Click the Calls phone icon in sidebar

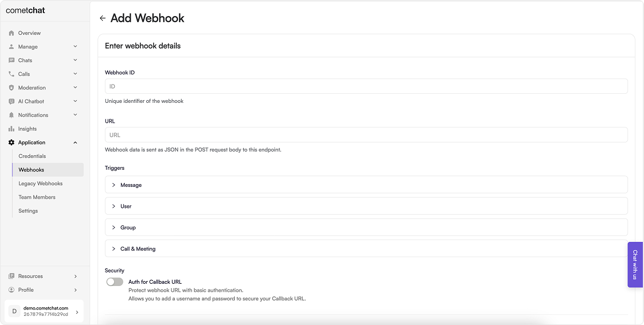(11, 74)
